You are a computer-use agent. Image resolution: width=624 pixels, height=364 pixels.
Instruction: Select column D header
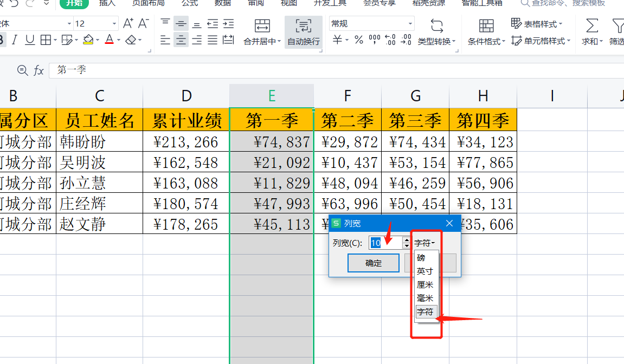click(186, 96)
